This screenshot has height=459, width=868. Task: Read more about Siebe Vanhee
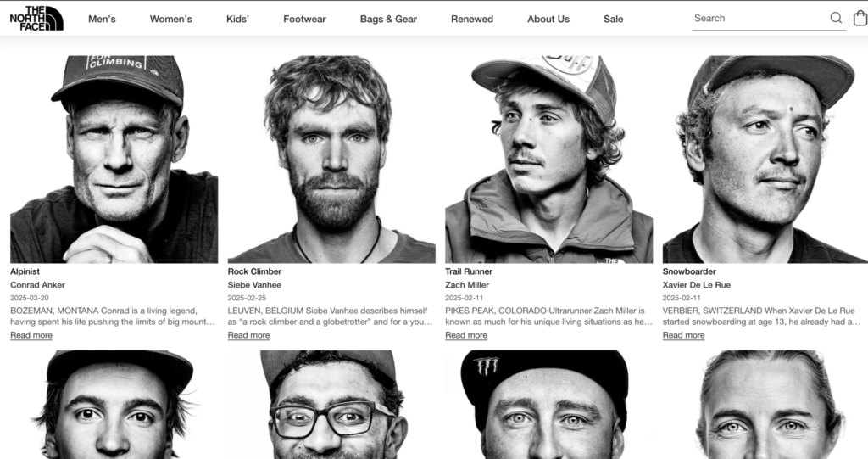pyautogui.click(x=248, y=335)
